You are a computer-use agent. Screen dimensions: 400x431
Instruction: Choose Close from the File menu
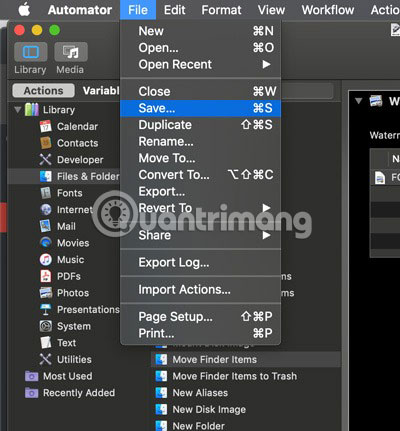click(x=200, y=91)
